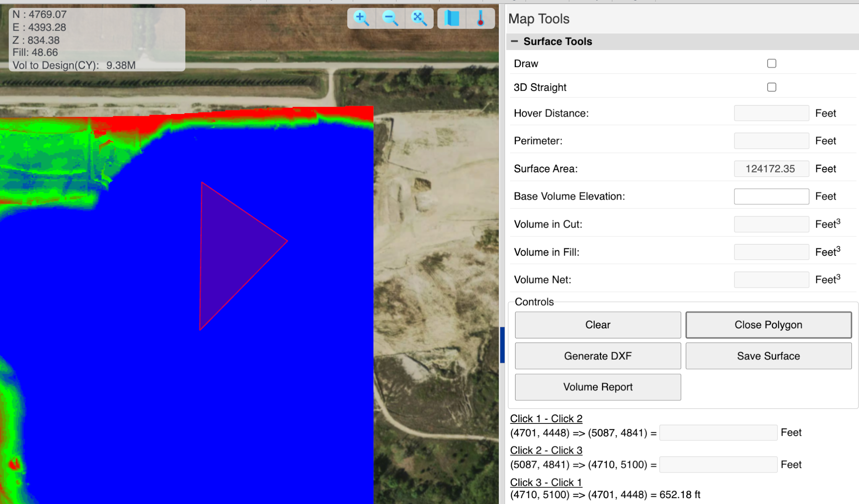Click the Base Volume Elevation input field

click(x=771, y=196)
